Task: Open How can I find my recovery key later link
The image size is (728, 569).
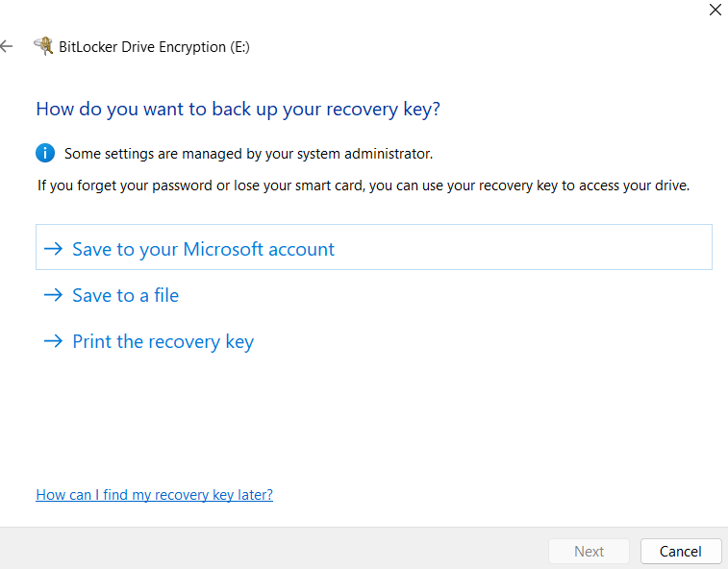Action: (x=154, y=495)
